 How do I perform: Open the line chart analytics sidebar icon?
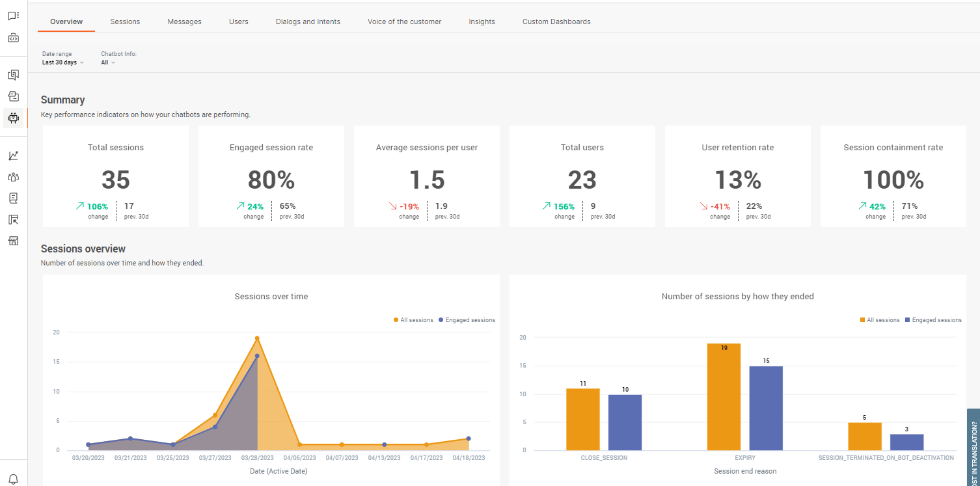(x=13, y=155)
